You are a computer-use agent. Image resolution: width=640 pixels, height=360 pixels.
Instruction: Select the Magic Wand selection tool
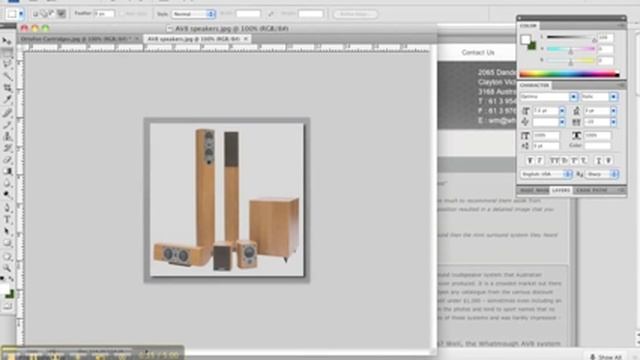7,76
